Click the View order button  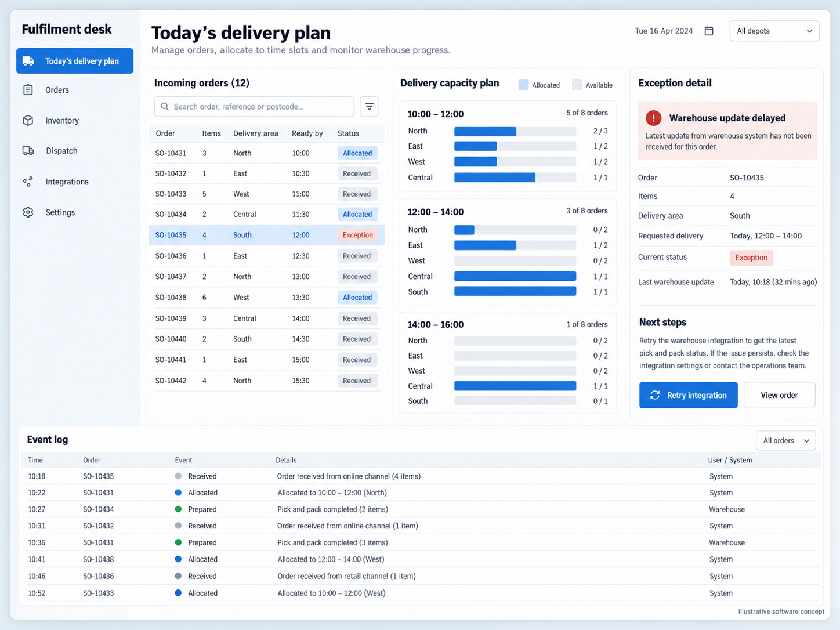(779, 395)
